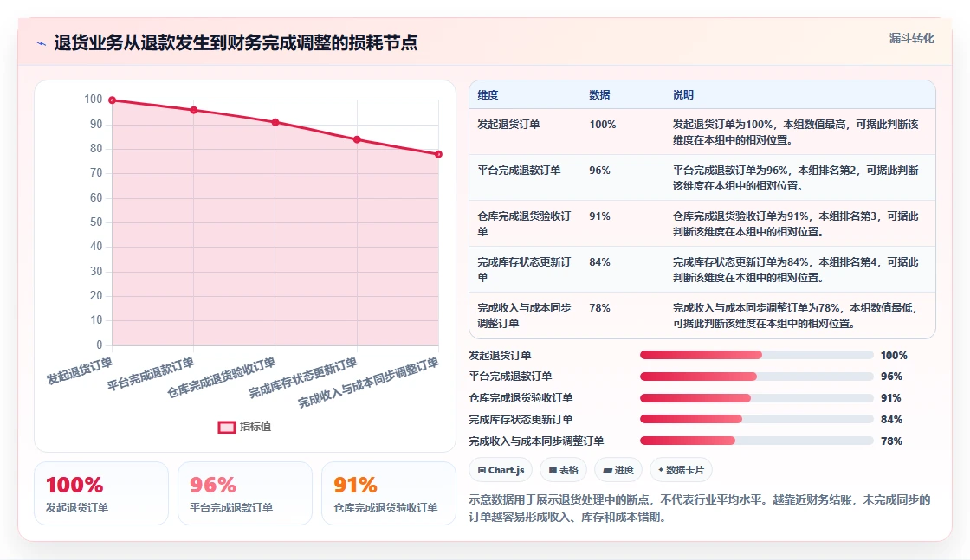
Task: Click the 进度 chip
Action: (x=618, y=470)
